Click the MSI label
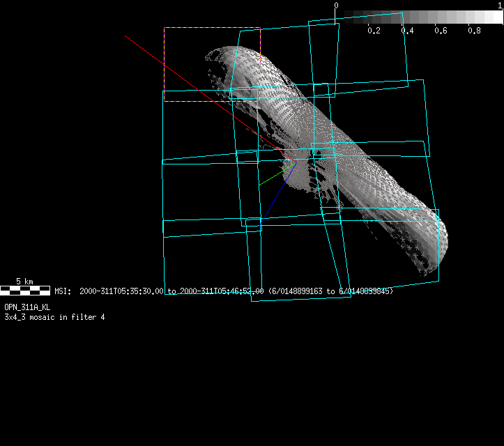The height and width of the screenshot is (446, 504). tap(63, 291)
